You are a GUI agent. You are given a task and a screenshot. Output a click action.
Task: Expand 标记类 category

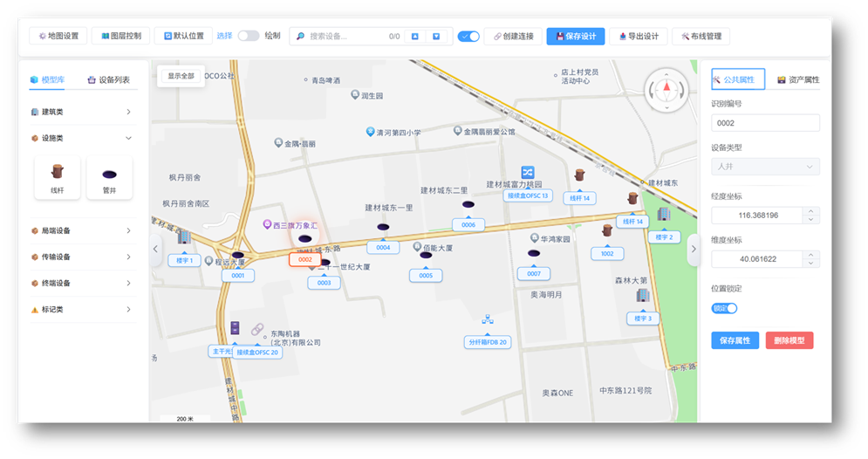tap(82, 310)
